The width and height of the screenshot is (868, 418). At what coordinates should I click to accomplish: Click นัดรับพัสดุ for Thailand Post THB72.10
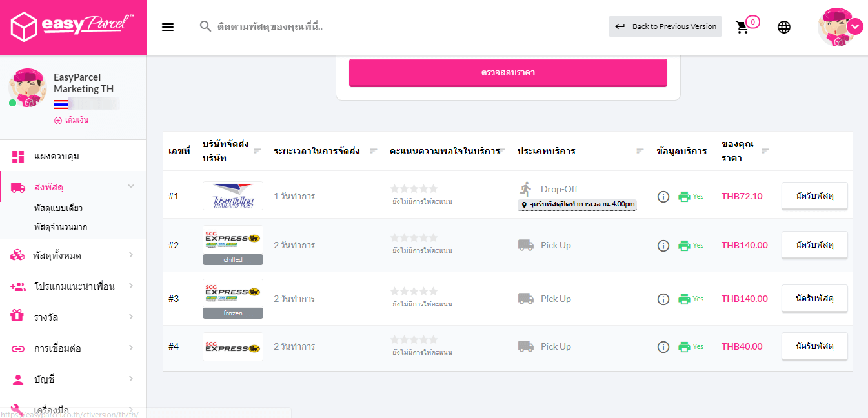coord(814,196)
